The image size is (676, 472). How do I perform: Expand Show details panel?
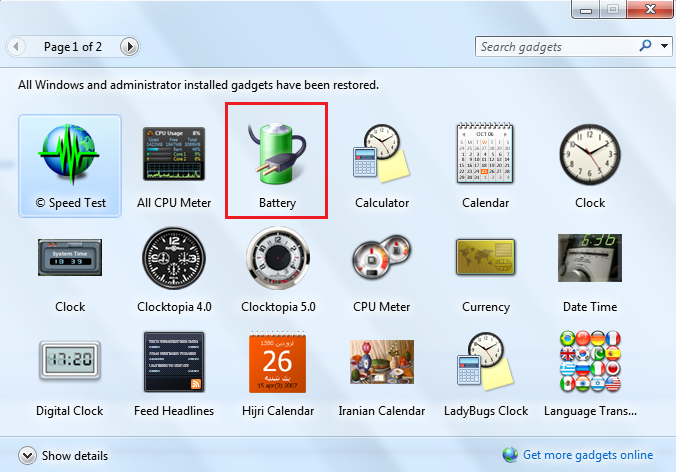27,456
